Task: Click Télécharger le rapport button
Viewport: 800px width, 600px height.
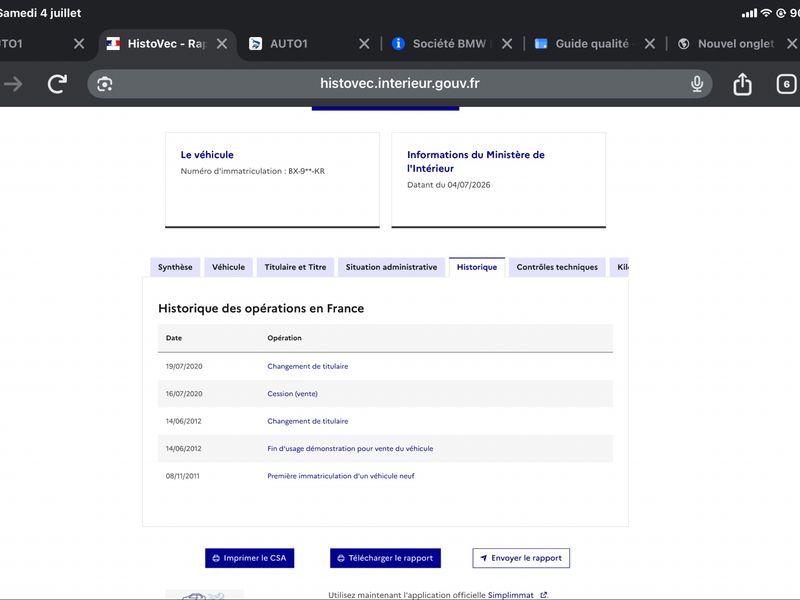Action: point(385,558)
